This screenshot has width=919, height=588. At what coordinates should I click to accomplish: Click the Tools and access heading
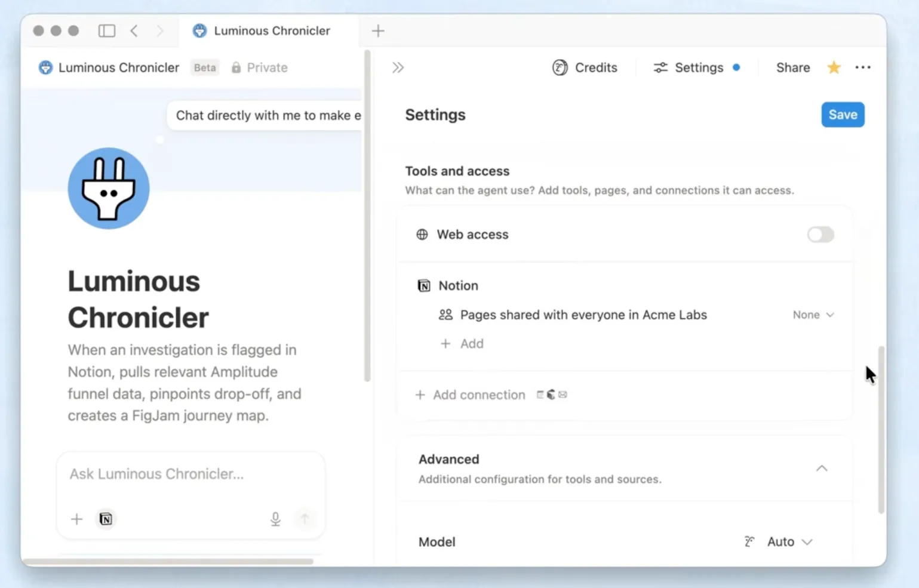[457, 171]
